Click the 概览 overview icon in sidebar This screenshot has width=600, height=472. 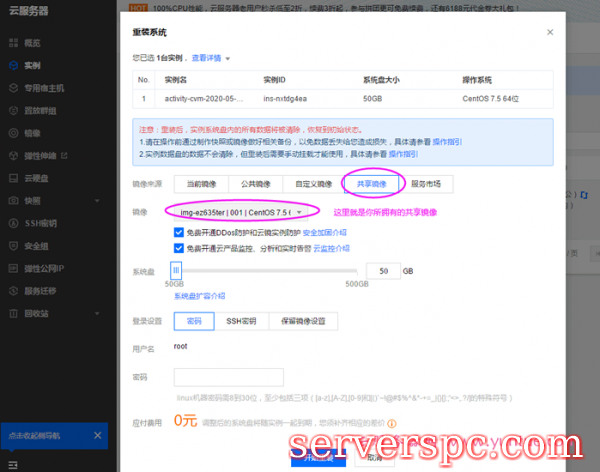[13, 44]
